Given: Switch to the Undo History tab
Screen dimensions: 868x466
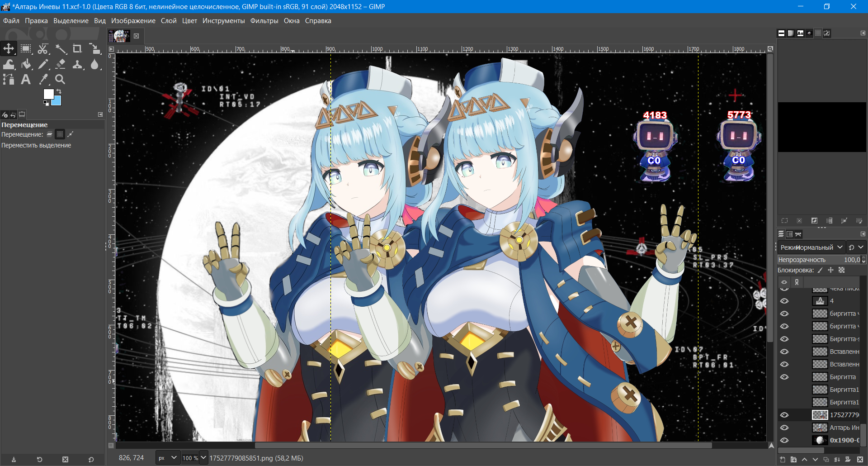Looking at the screenshot, I should point(14,115).
